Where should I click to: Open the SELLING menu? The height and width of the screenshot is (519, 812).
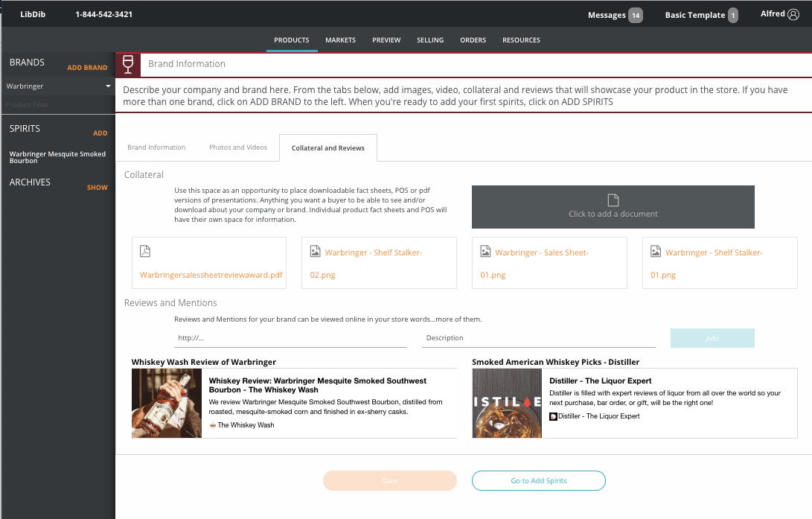point(430,40)
